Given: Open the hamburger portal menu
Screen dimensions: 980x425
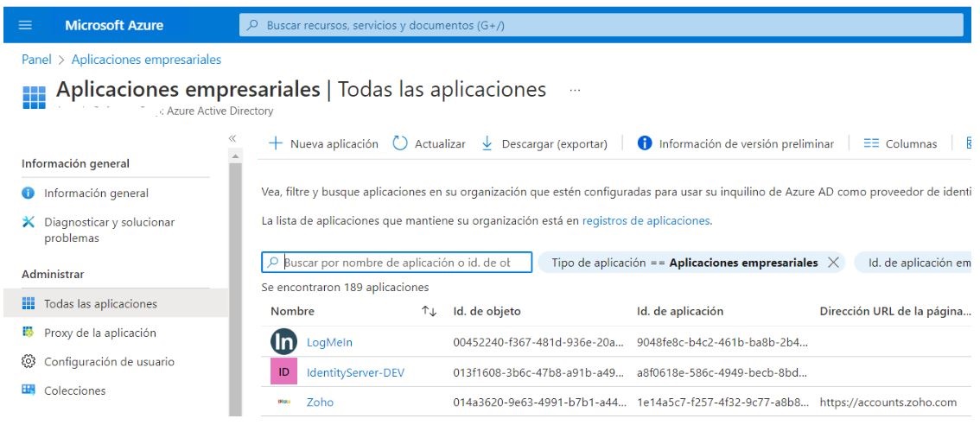Looking at the screenshot, I should pos(26,26).
